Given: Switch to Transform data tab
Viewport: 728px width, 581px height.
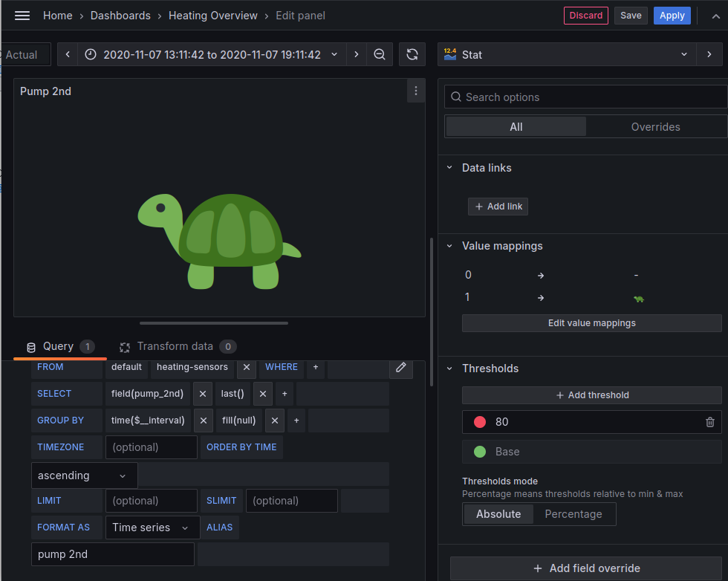Looking at the screenshot, I should click(x=177, y=346).
